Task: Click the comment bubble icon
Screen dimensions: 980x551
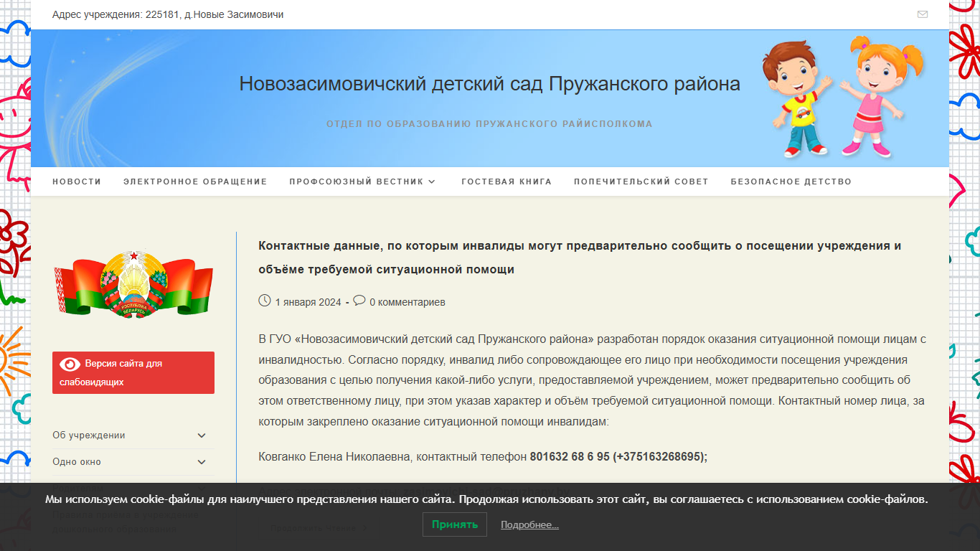Action: click(x=359, y=301)
